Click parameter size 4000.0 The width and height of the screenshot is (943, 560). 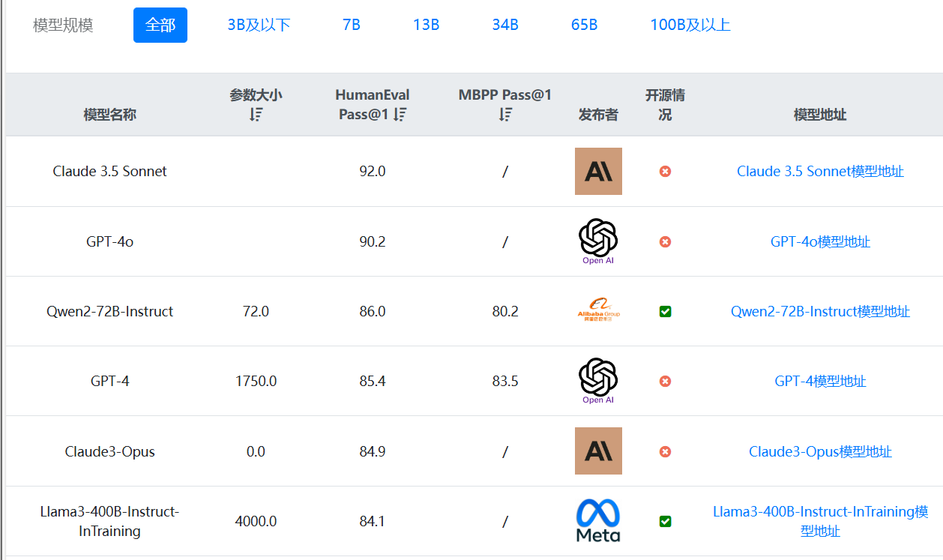(256, 521)
